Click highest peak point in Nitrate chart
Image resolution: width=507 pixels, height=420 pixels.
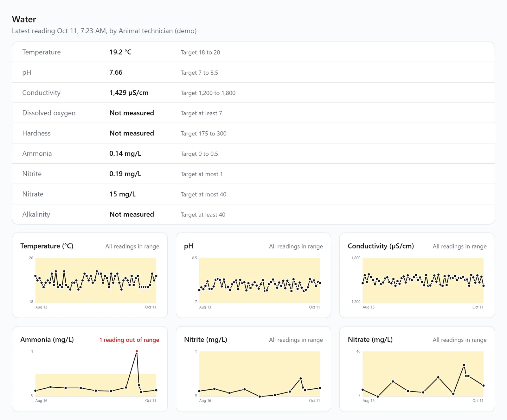[x=464, y=365]
